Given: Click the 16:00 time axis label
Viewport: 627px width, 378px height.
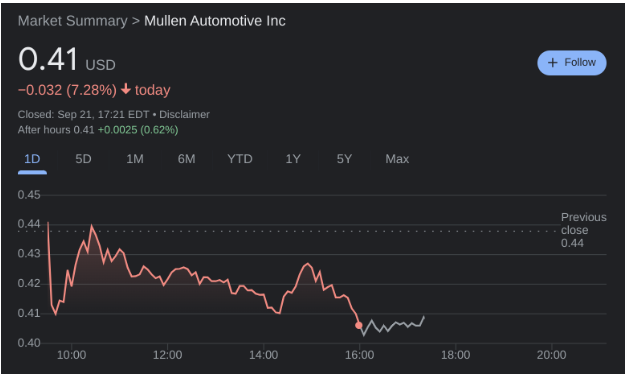Looking at the screenshot, I should (x=359, y=355).
